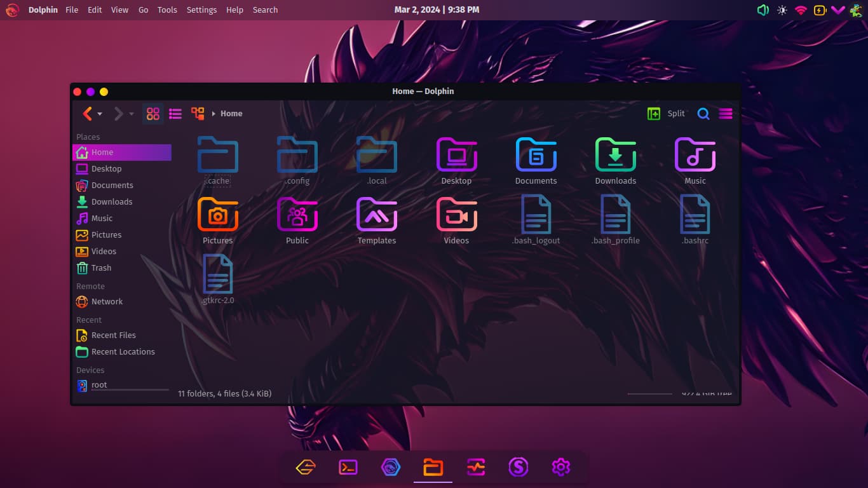
Task: Select the .bashrc file icon
Action: [695, 214]
